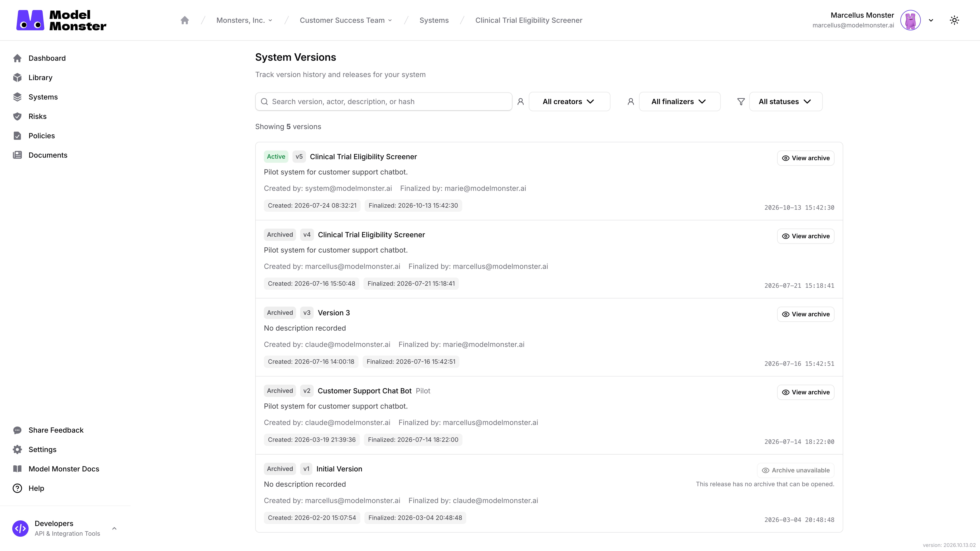The image size is (980, 551).
Task: Click the Developers code icon
Action: pyautogui.click(x=21, y=529)
